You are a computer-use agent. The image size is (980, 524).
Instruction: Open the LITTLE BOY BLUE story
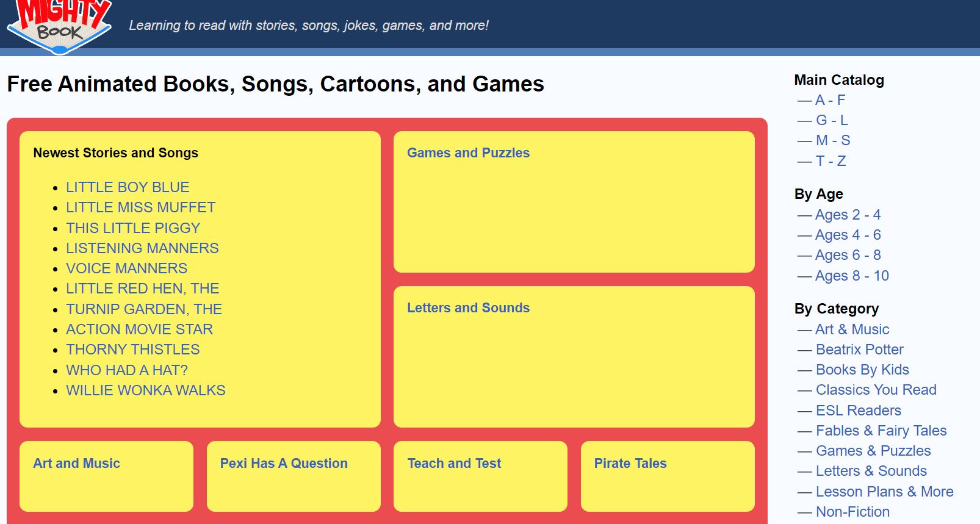(128, 187)
